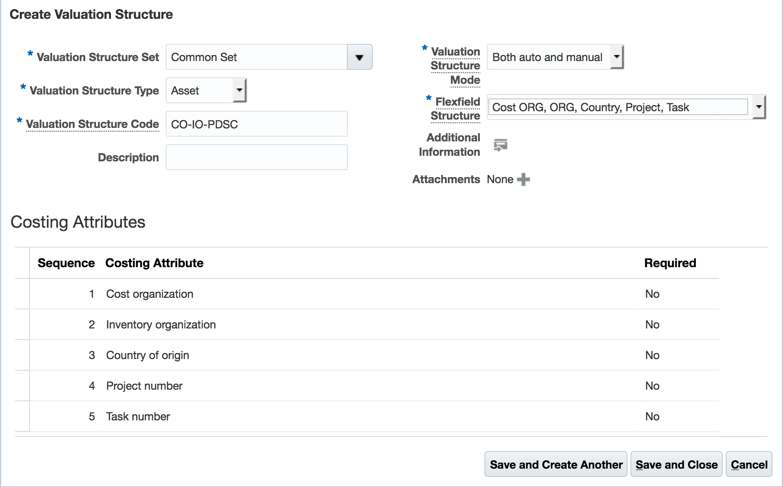Click the Flexfield Structure text box
Viewport: 783px width, 487px height.
pyautogui.click(x=618, y=107)
